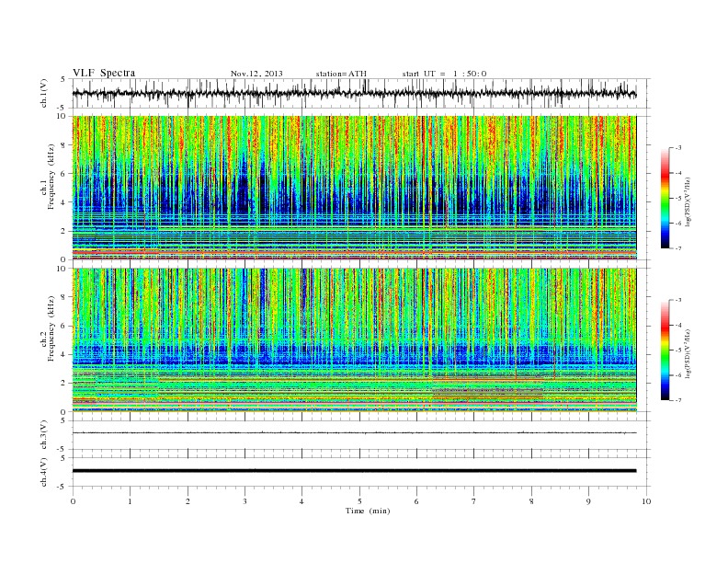
Task: Click the "-7" tick on upper colorbar
Action: 677,248
